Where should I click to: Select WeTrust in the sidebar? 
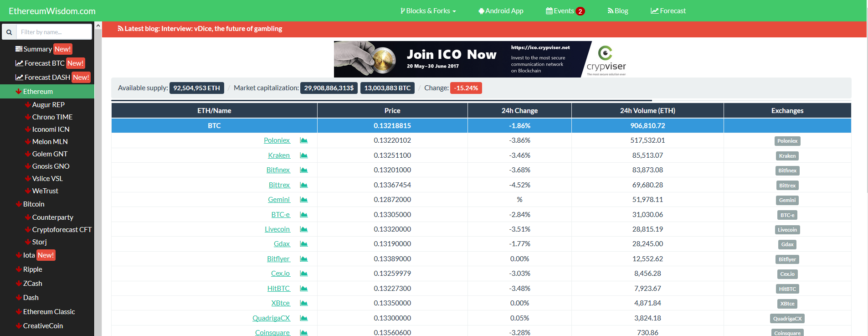tap(45, 191)
